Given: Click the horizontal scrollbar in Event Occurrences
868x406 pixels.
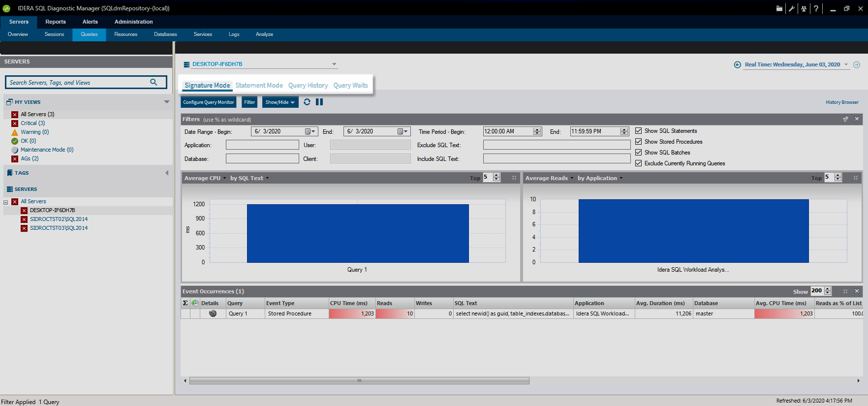Looking at the screenshot, I should (x=359, y=380).
